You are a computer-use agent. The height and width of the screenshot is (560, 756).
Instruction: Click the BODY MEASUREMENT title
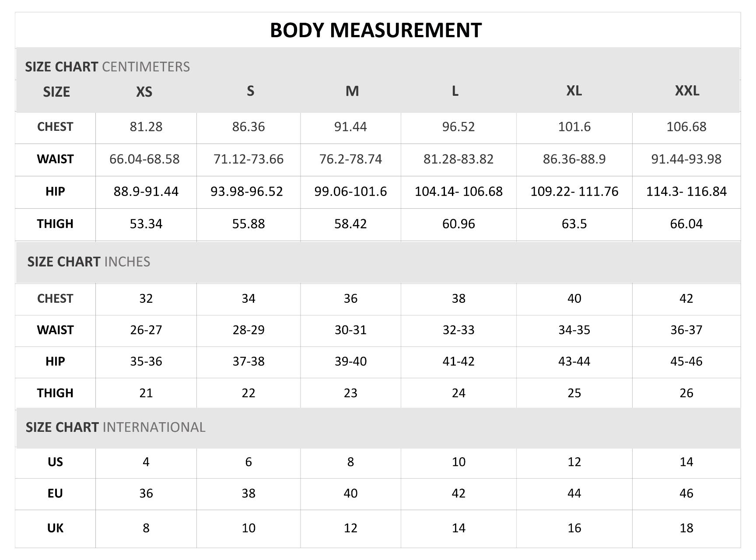(x=375, y=30)
